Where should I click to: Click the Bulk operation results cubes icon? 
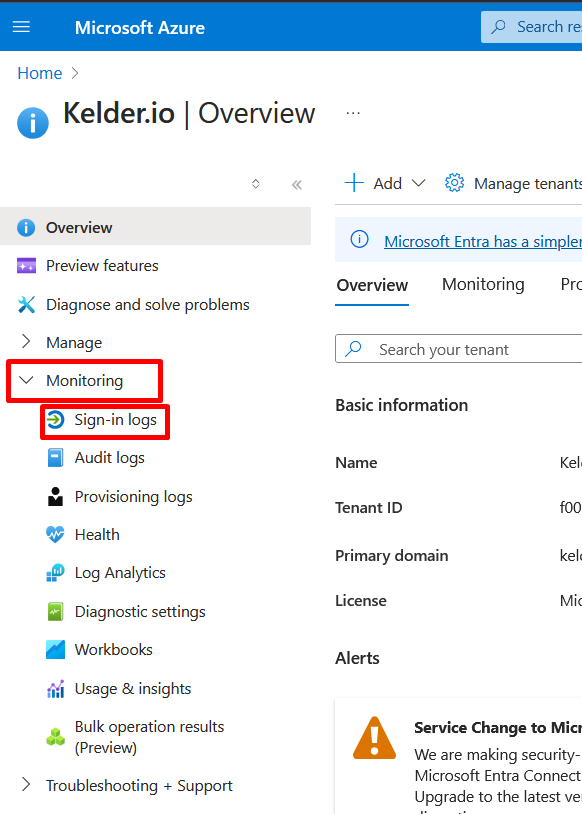[x=56, y=737]
